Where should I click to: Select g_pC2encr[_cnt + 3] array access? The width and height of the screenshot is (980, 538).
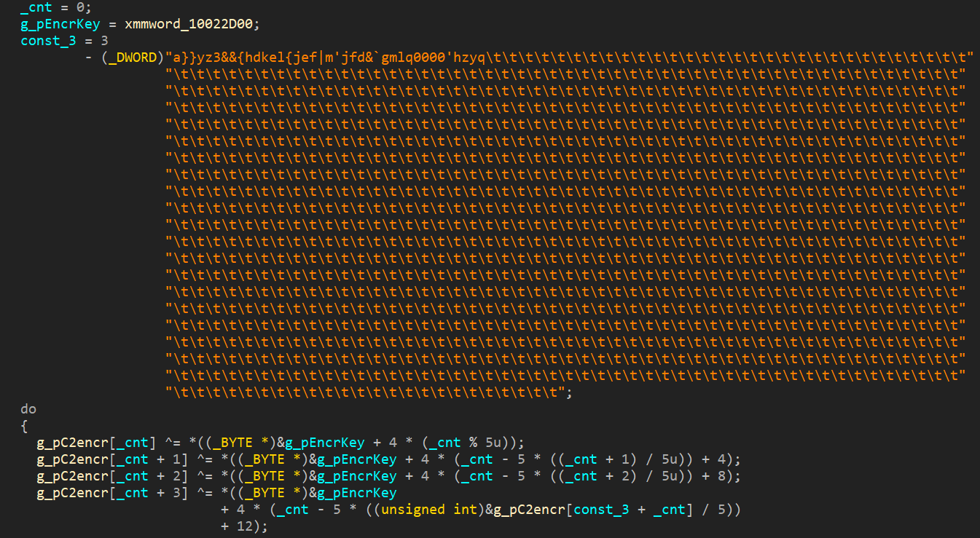point(112,493)
